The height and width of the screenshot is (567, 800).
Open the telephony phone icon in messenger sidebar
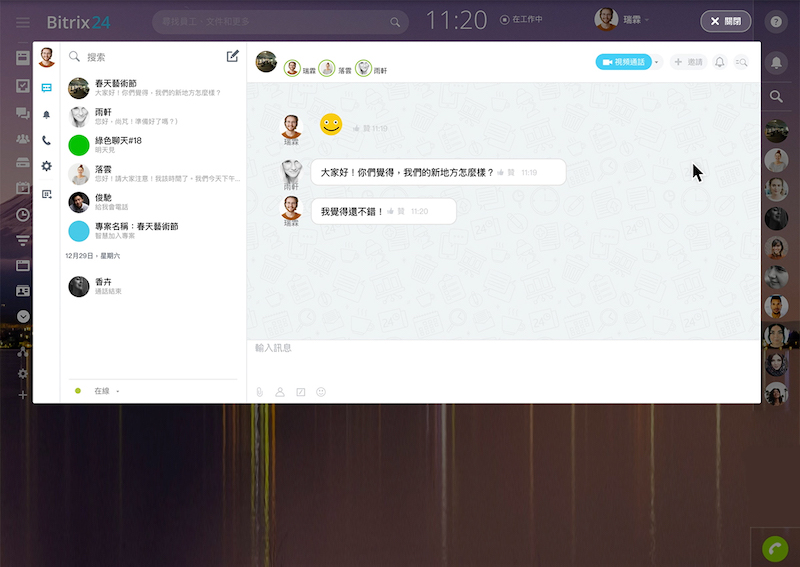[46, 140]
